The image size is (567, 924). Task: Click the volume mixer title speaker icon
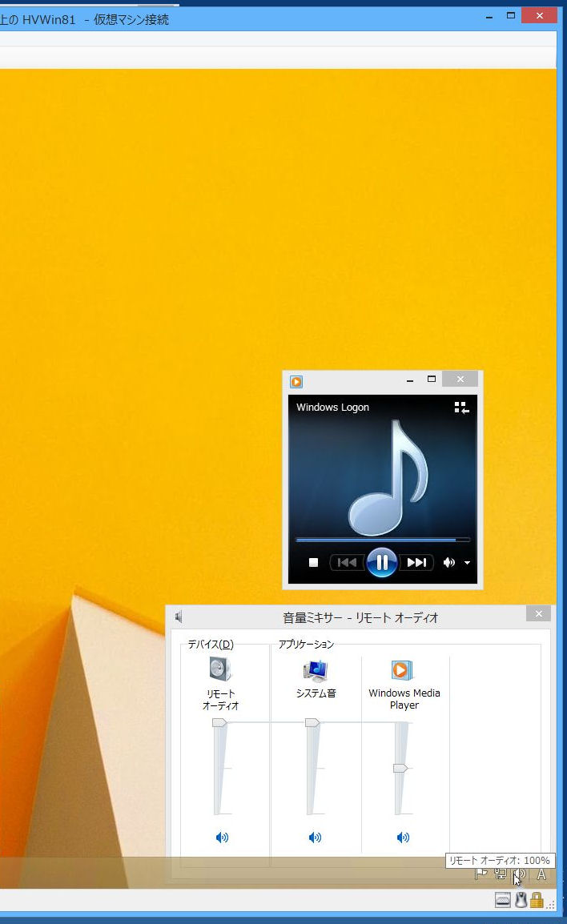click(x=179, y=617)
